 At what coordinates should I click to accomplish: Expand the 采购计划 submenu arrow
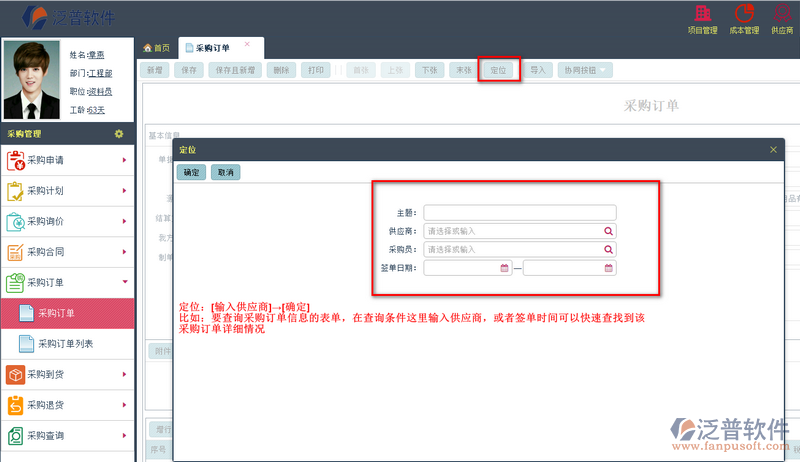124,191
